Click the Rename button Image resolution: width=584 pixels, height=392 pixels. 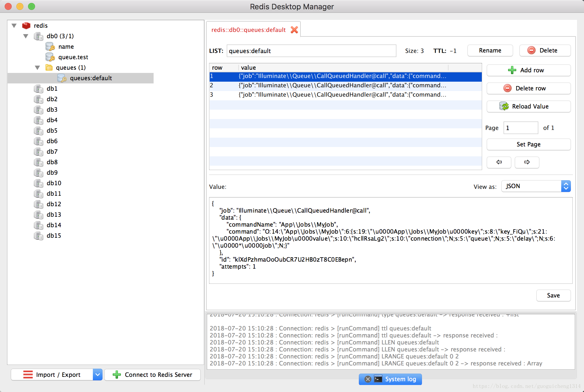[x=490, y=50]
